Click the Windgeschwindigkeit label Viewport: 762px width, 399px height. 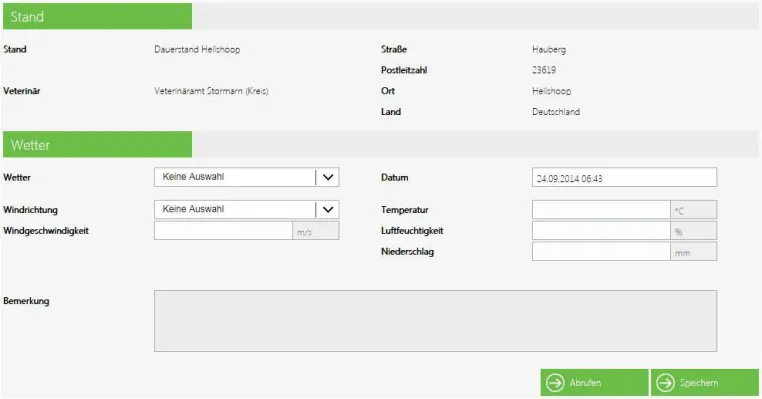pos(46,231)
